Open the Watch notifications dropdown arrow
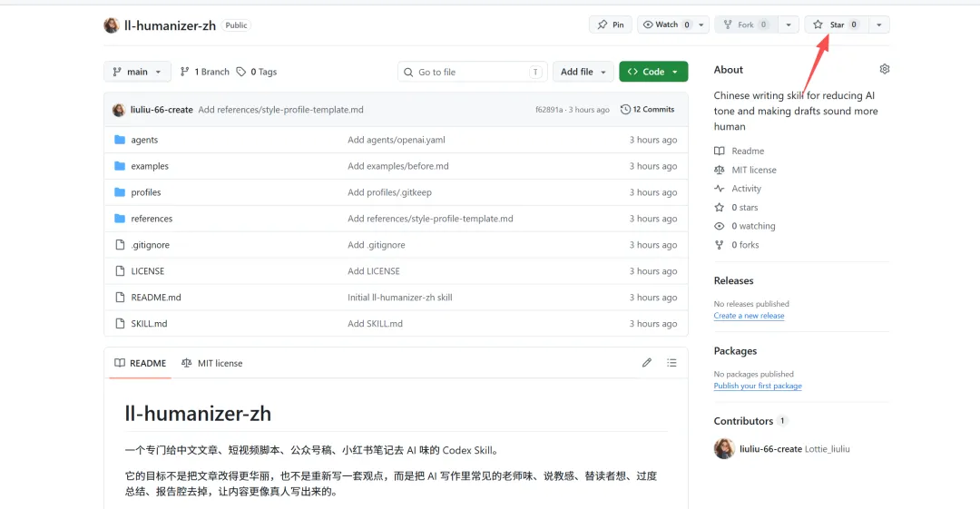 coord(701,24)
